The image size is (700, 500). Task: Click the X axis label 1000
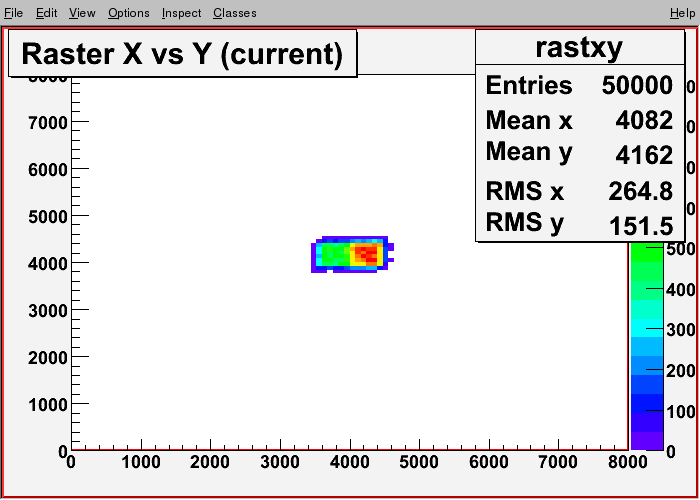pyautogui.click(x=141, y=462)
